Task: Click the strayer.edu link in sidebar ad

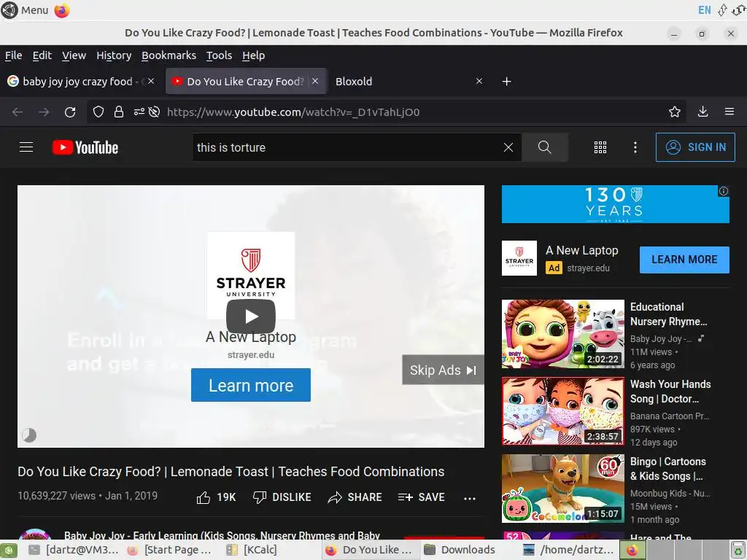Action: click(x=588, y=268)
